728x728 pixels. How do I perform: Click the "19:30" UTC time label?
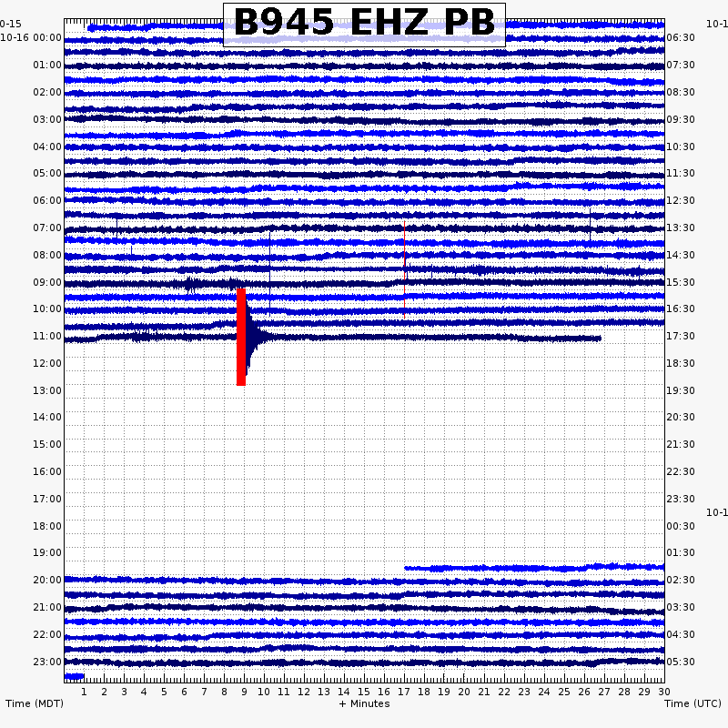click(681, 390)
